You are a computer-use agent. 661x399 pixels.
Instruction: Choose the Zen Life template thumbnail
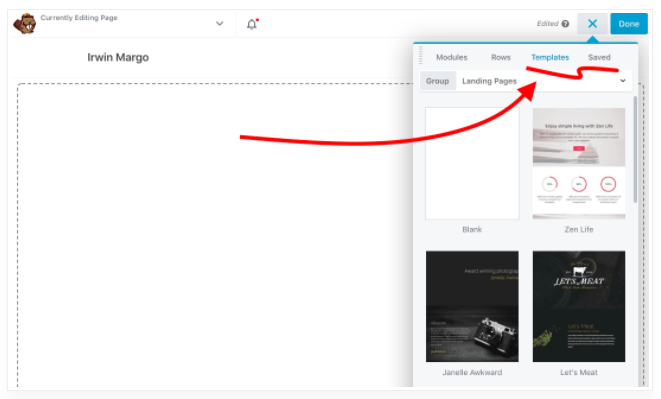pos(579,163)
